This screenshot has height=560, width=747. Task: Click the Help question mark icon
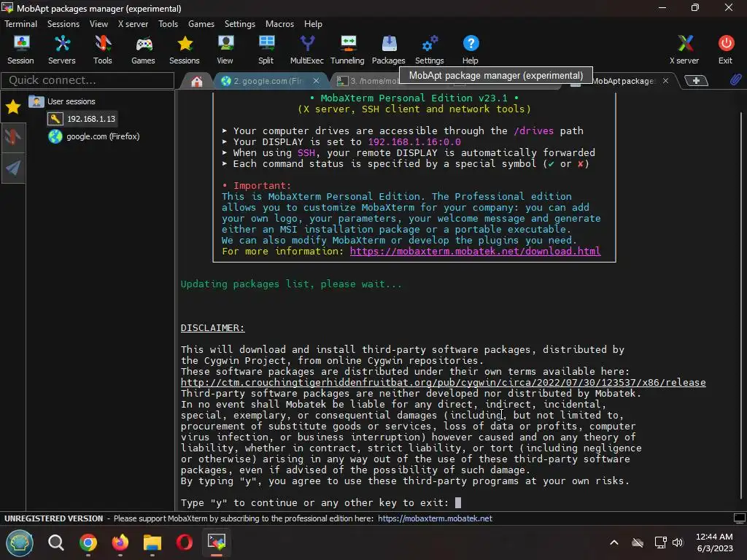point(471,50)
